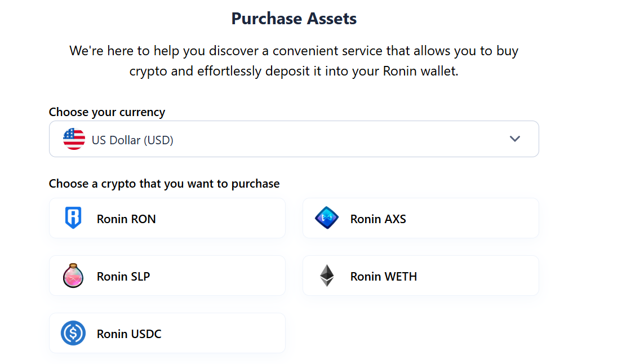Screen dimensions: 622x364
Task: Select the Ronin RON token icon
Action: coord(72,218)
